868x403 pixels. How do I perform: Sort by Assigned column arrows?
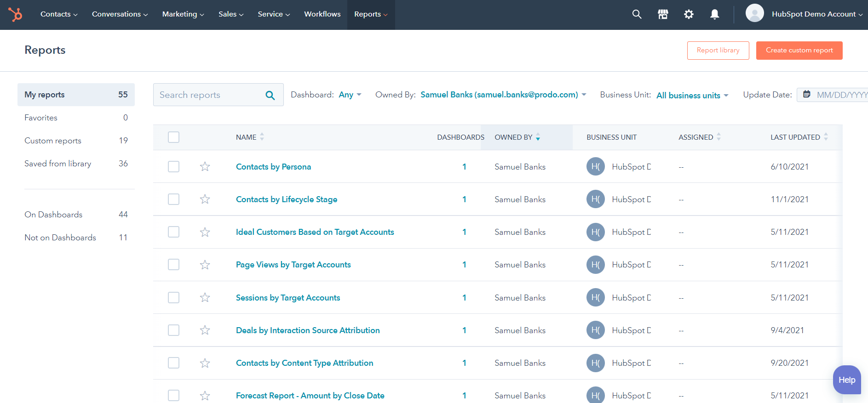[719, 136]
